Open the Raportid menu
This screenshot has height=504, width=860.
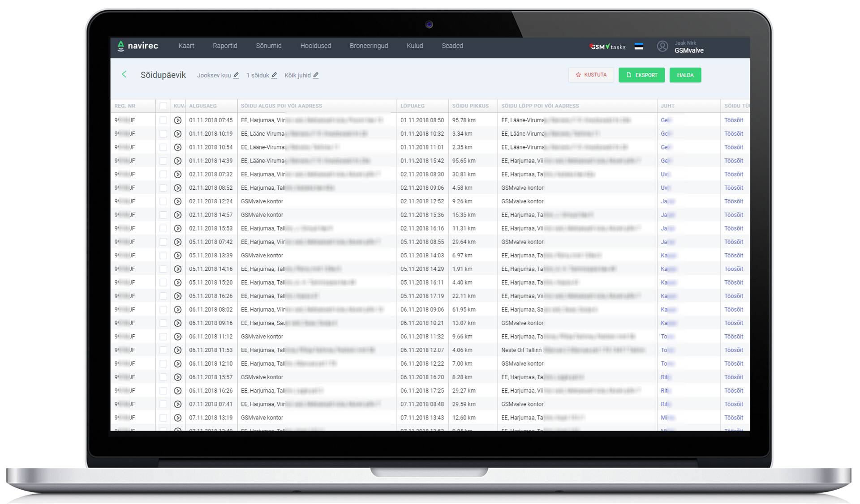[225, 46]
